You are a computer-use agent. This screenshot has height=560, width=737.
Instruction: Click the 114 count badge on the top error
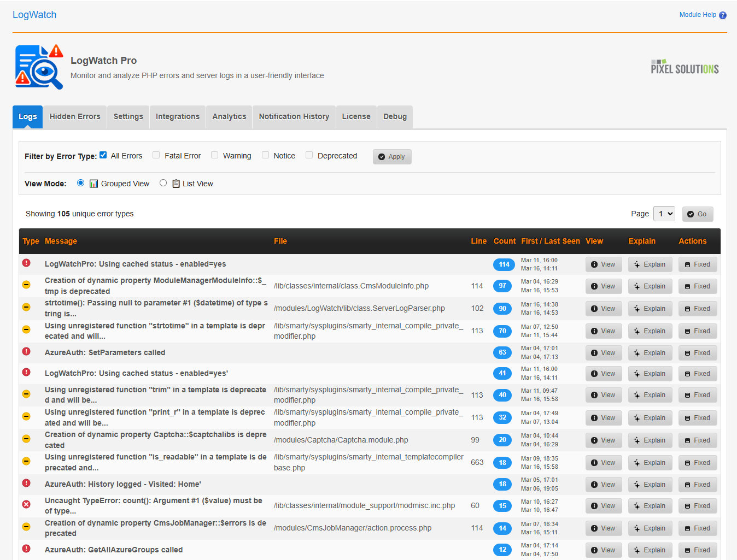[504, 264]
